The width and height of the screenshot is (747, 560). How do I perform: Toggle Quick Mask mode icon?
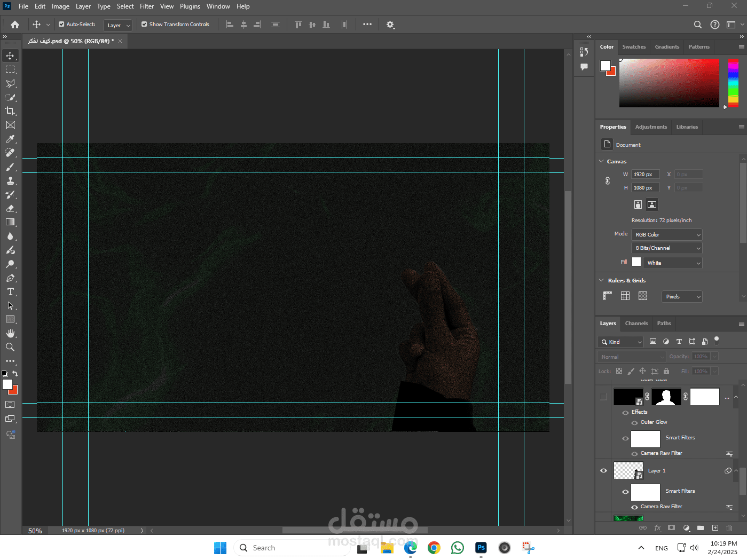(10, 405)
